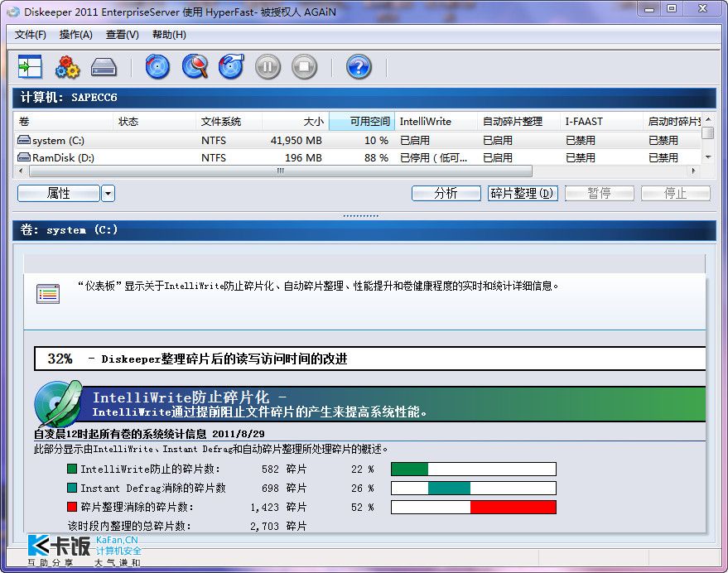
Task: Click the drive icon next to RamDisk (D:)
Action: coord(24,157)
